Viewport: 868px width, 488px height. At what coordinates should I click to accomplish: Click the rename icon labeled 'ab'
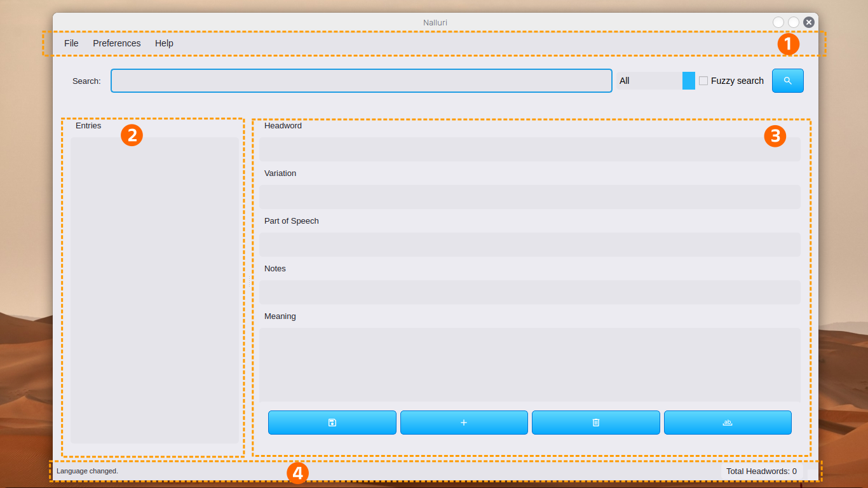point(728,423)
